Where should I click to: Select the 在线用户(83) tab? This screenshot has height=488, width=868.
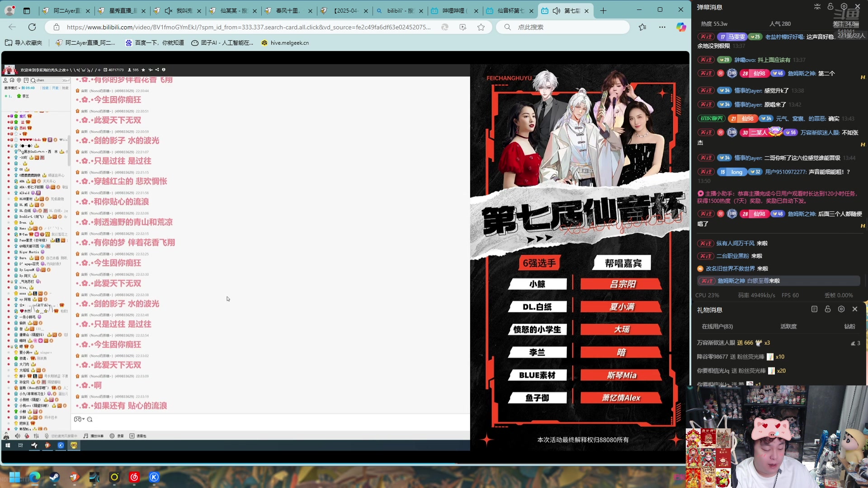tap(717, 326)
